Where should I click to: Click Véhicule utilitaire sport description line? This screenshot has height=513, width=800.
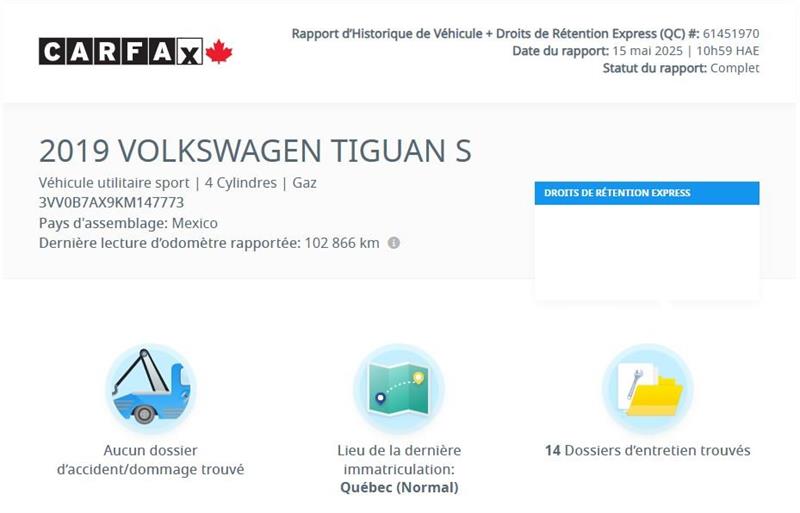(178, 183)
